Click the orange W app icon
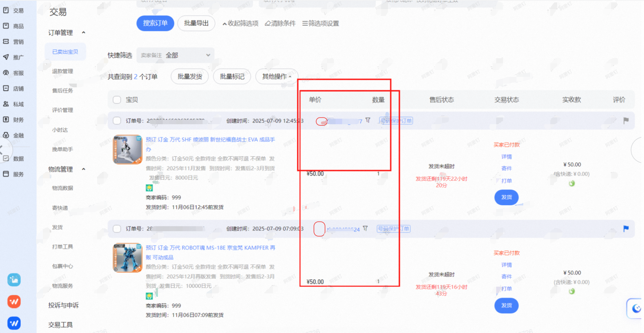 pyautogui.click(x=14, y=302)
